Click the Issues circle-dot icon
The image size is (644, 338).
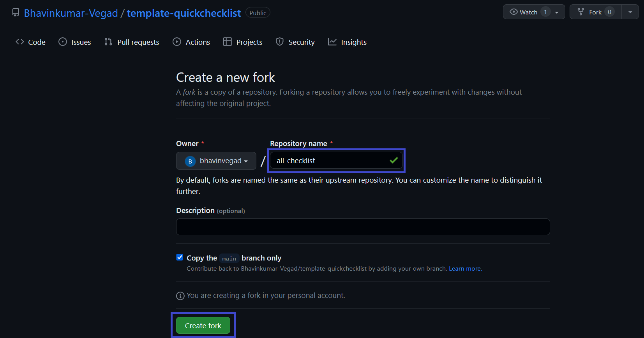63,42
